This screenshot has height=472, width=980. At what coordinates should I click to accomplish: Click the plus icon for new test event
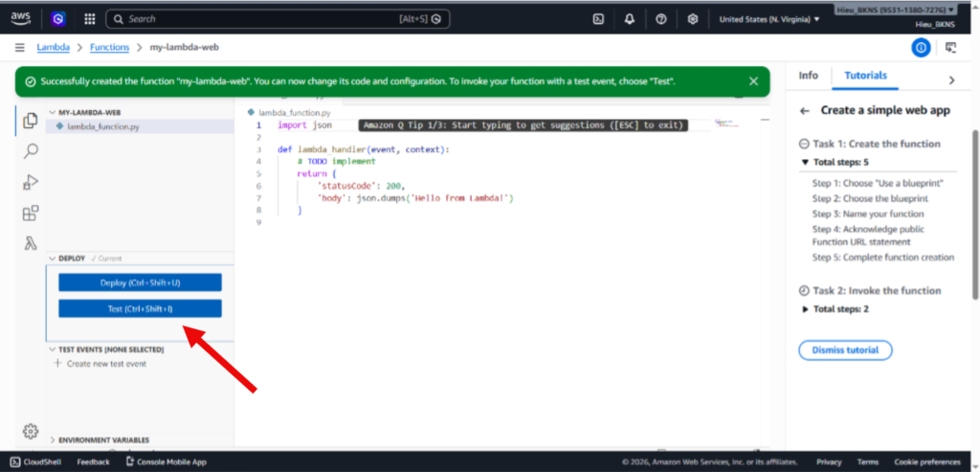(x=57, y=363)
